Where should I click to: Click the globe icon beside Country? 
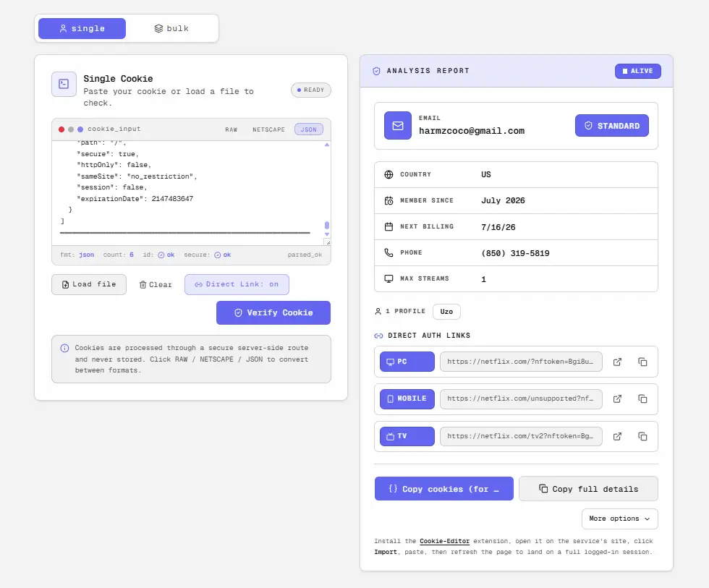(389, 174)
